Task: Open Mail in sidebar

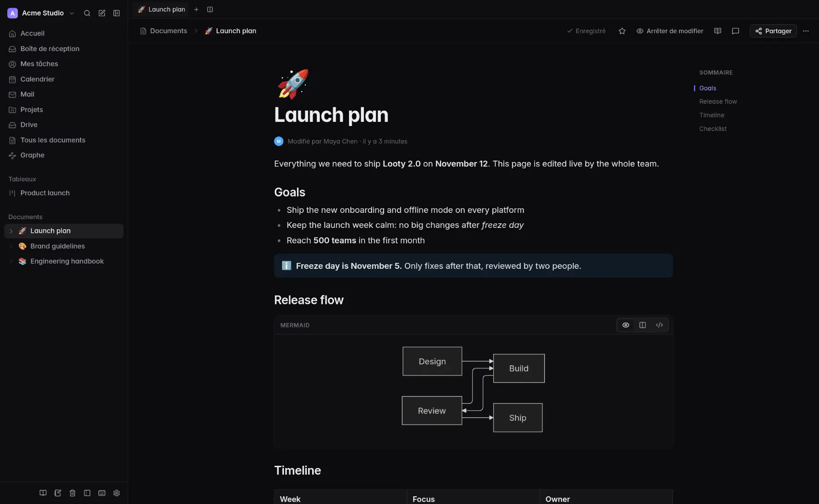Action: click(x=64, y=94)
